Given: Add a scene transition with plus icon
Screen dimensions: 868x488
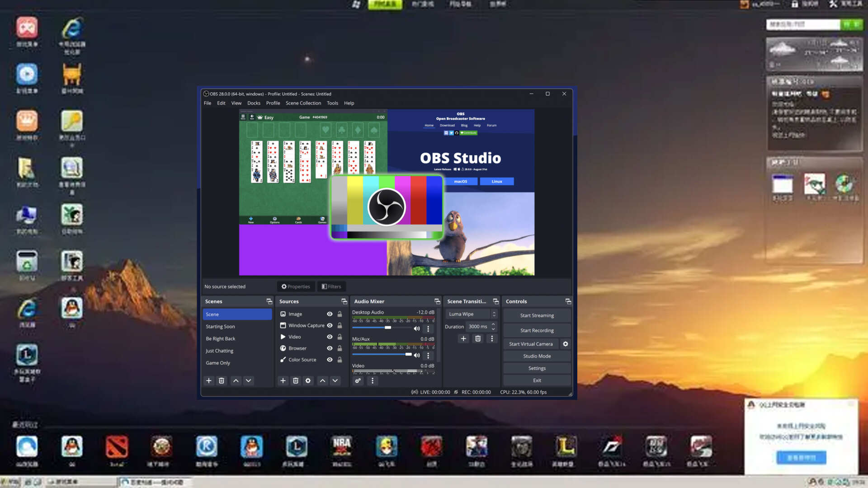Looking at the screenshot, I should 463,338.
